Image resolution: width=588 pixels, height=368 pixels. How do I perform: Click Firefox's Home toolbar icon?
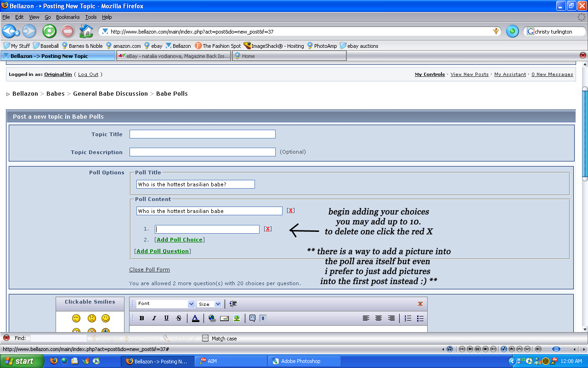[x=86, y=31]
